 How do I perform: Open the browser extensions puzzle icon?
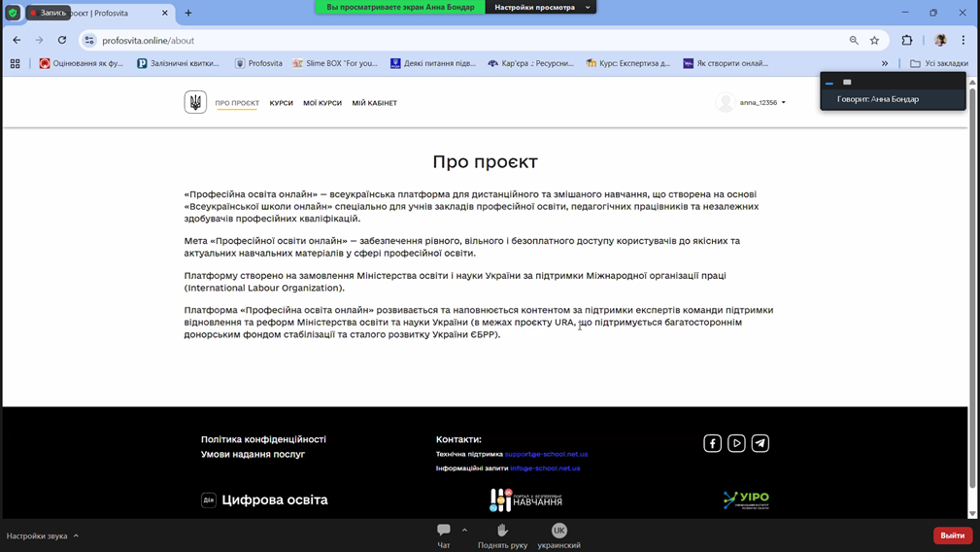tap(907, 41)
